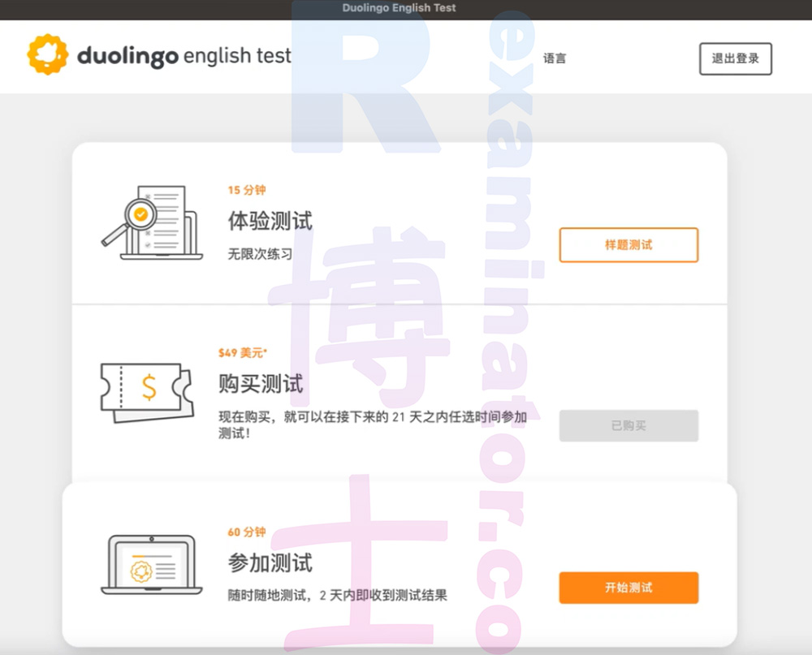Click the 无限次练习 description text
This screenshot has width=812, height=655.
point(261,254)
